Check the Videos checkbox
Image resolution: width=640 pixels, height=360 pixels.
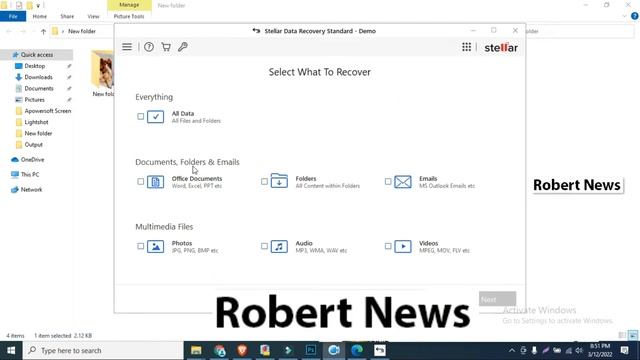tap(388, 246)
